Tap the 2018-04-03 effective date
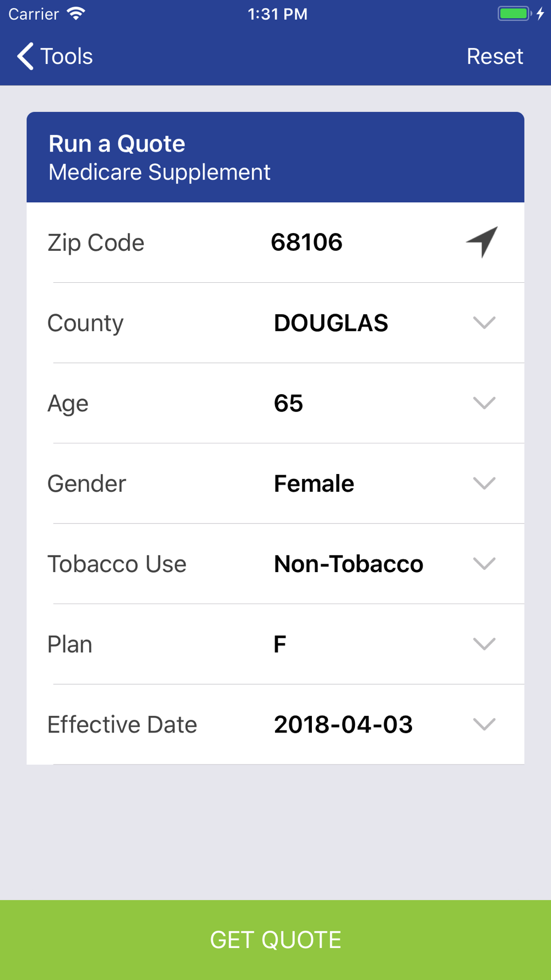This screenshot has width=551, height=980. coord(343,725)
